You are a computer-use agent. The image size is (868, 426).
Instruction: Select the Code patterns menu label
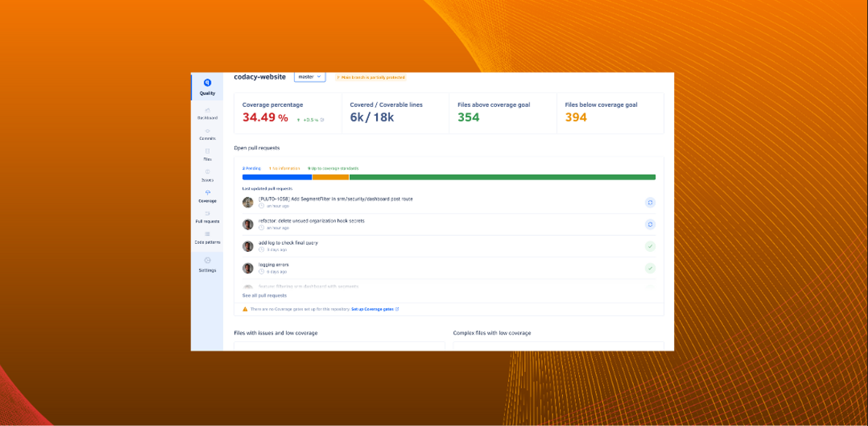coord(208,242)
